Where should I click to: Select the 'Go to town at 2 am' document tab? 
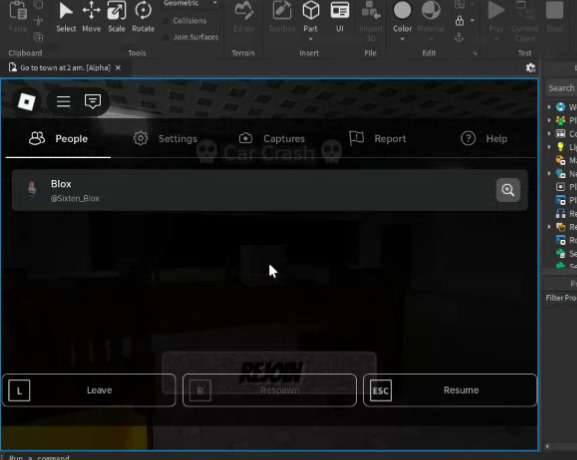(65, 68)
